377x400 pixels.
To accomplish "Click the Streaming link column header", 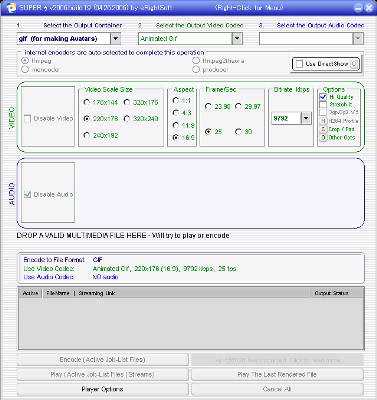I will coord(97,293).
